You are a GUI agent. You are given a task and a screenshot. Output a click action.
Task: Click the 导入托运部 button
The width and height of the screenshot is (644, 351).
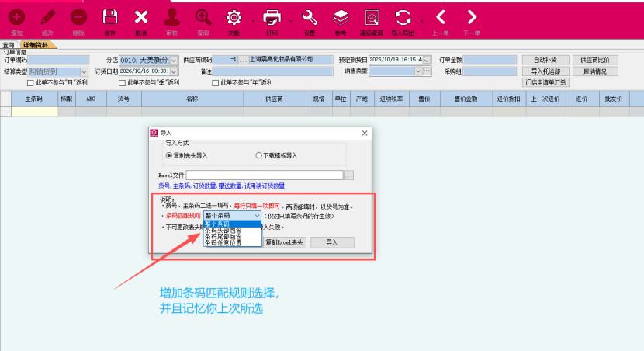point(545,71)
